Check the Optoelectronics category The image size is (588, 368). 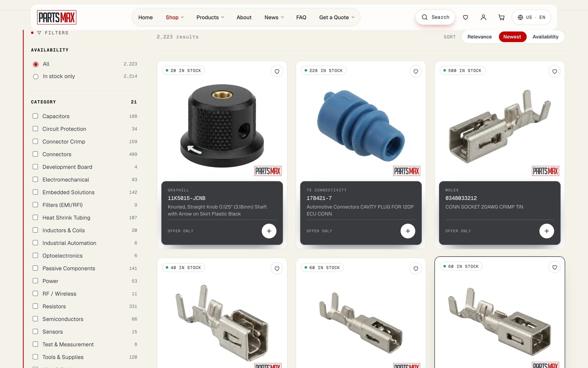click(36, 255)
